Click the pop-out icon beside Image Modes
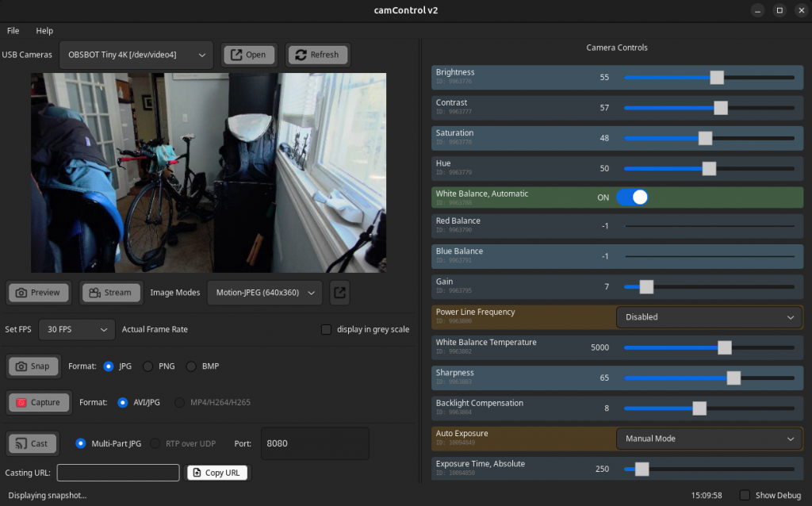This screenshot has height=506, width=812. (x=339, y=293)
